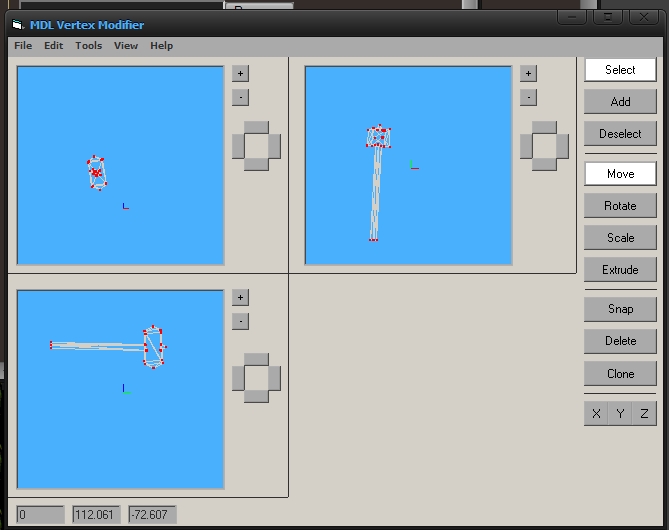Minimize the MDL Vertex Modifier window
Image resolution: width=669 pixels, height=530 pixels.
pos(572,17)
